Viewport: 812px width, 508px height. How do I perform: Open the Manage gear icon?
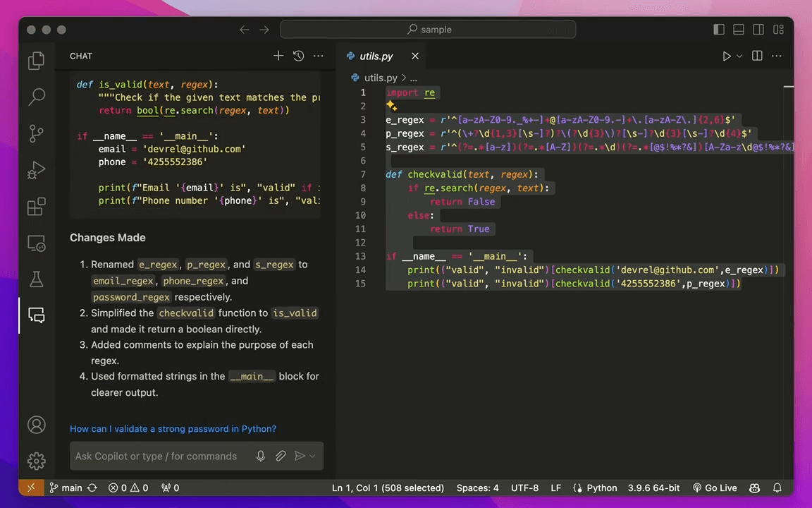(36, 461)
